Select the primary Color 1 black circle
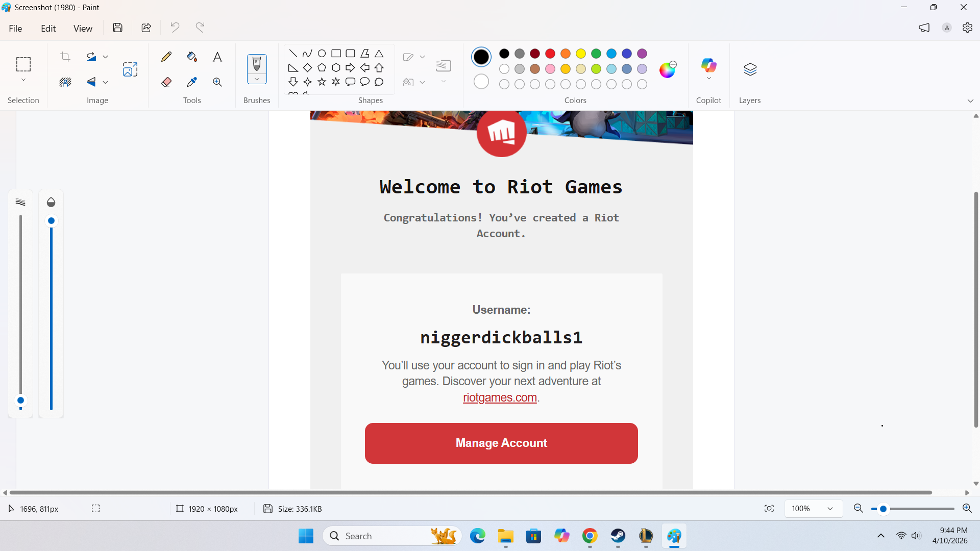 pyautogui.click(x=481, y=57)
